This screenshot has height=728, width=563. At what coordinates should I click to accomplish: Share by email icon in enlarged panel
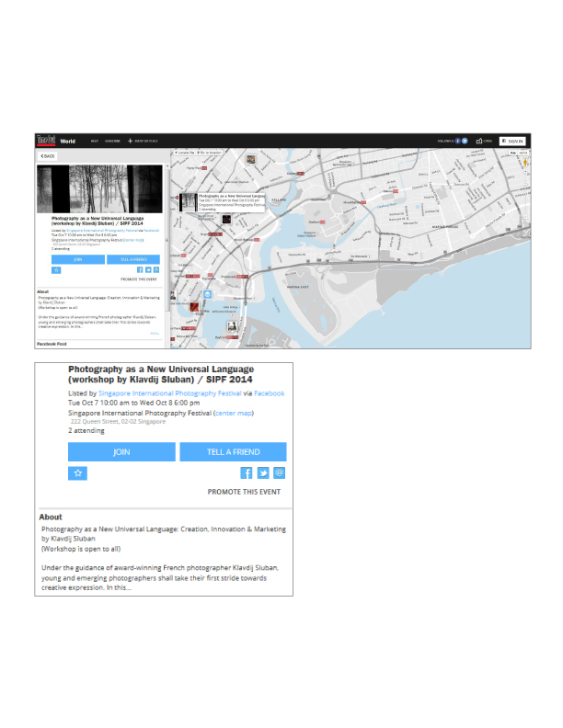tap(279, 472)
